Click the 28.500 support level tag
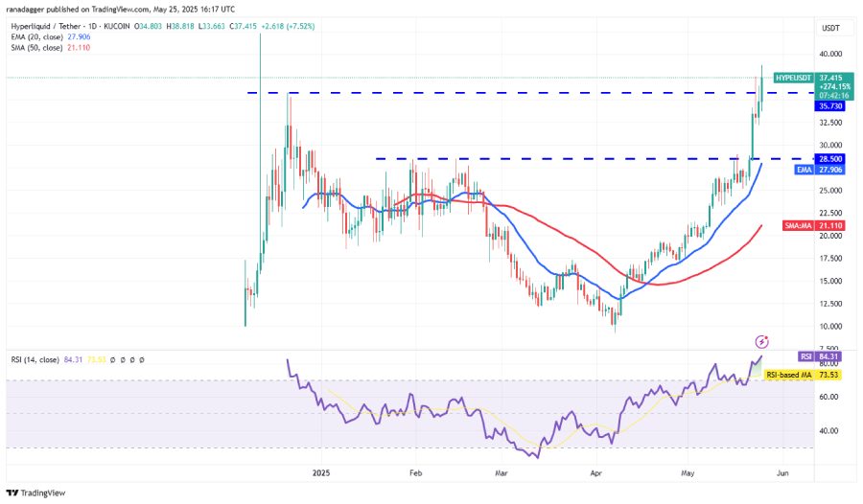 tap(829, 159)
